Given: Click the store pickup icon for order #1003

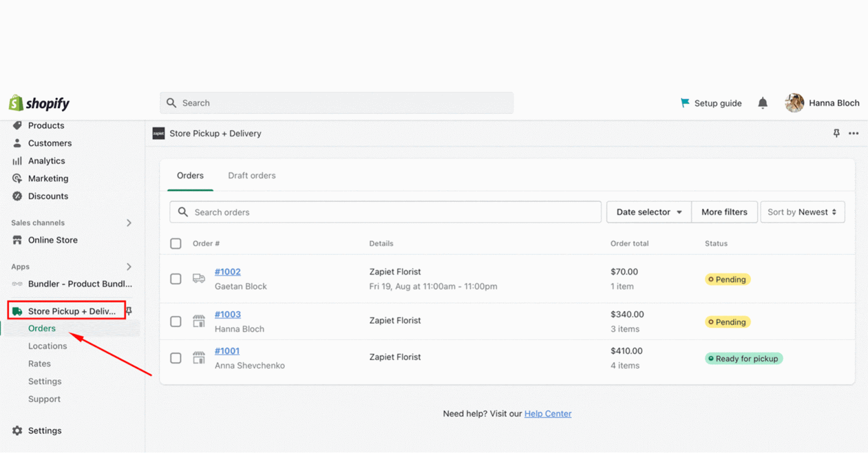Looking at the screenshot, I should (x=199, y=321).
